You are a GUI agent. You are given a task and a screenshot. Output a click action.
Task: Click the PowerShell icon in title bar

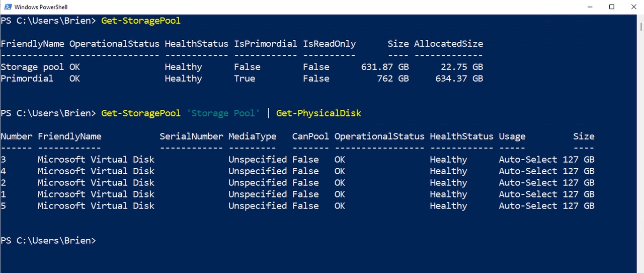coord(7,7)
